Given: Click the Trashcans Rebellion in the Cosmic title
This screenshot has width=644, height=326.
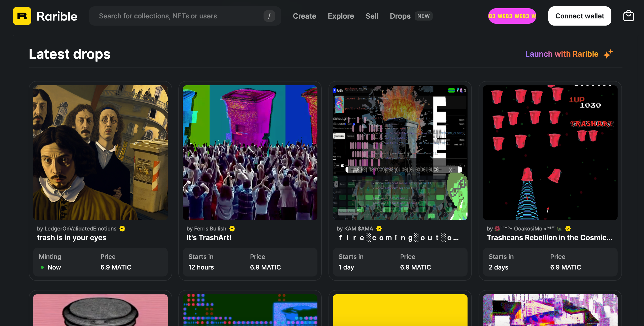Looking at the screenshot, I should coord(550,238).
